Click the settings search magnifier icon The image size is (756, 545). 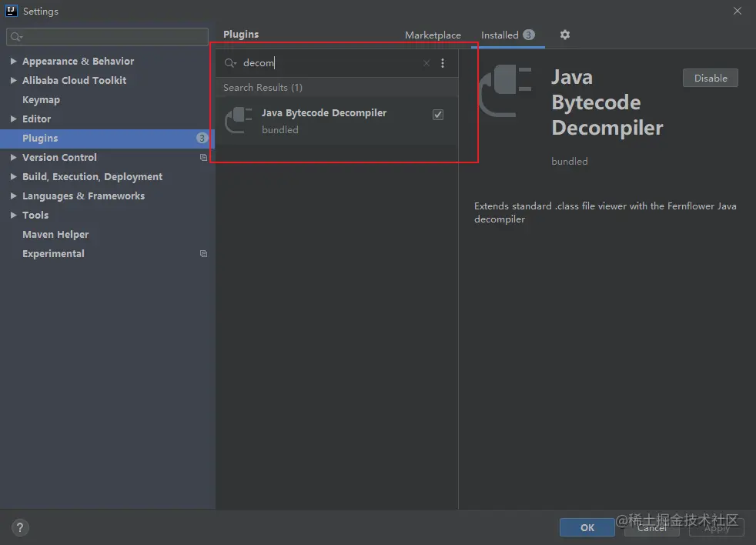15,37
